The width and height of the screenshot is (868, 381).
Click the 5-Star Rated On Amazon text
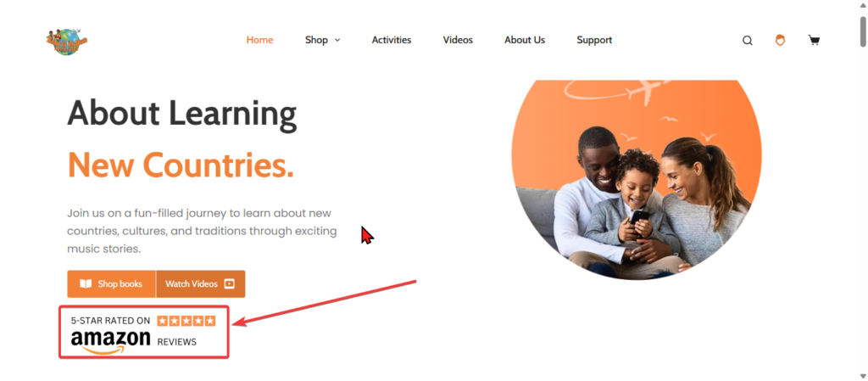(111, 321)
